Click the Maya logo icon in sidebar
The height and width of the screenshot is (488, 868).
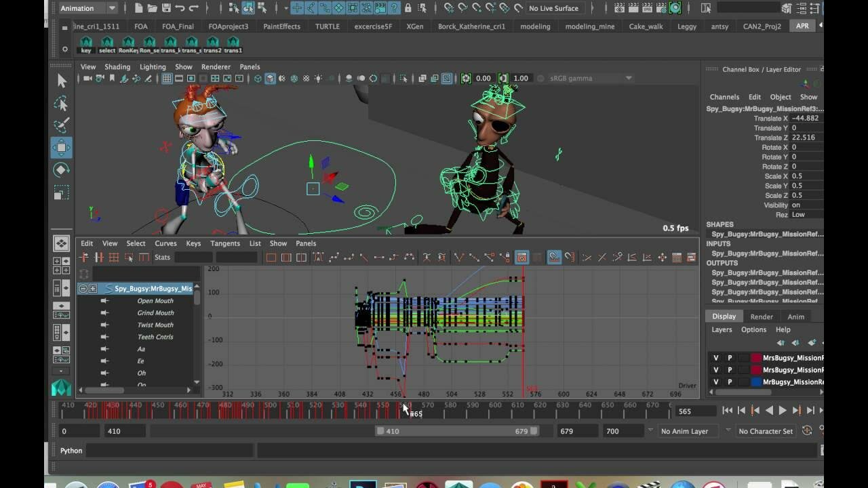click(61, 388)
